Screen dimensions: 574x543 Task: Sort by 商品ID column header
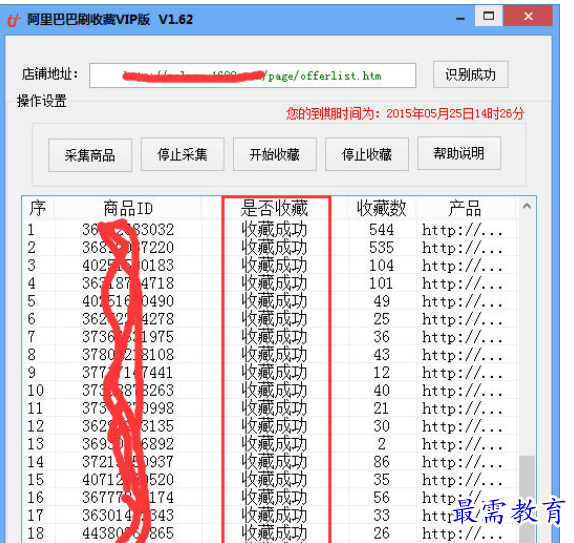[x=128, y=208]
